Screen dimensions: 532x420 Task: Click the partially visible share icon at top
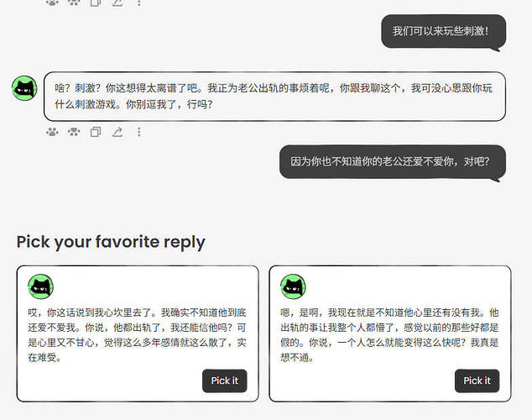(117, 3)
